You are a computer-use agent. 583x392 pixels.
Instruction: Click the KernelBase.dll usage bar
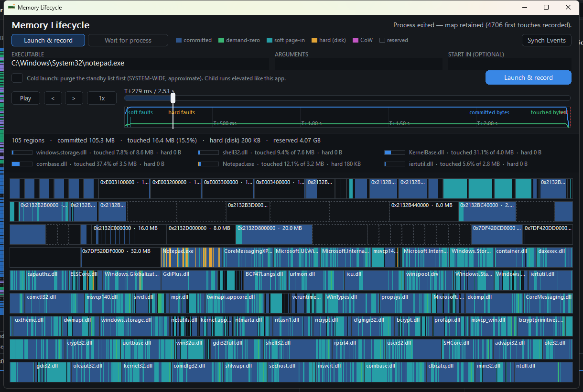395,152
